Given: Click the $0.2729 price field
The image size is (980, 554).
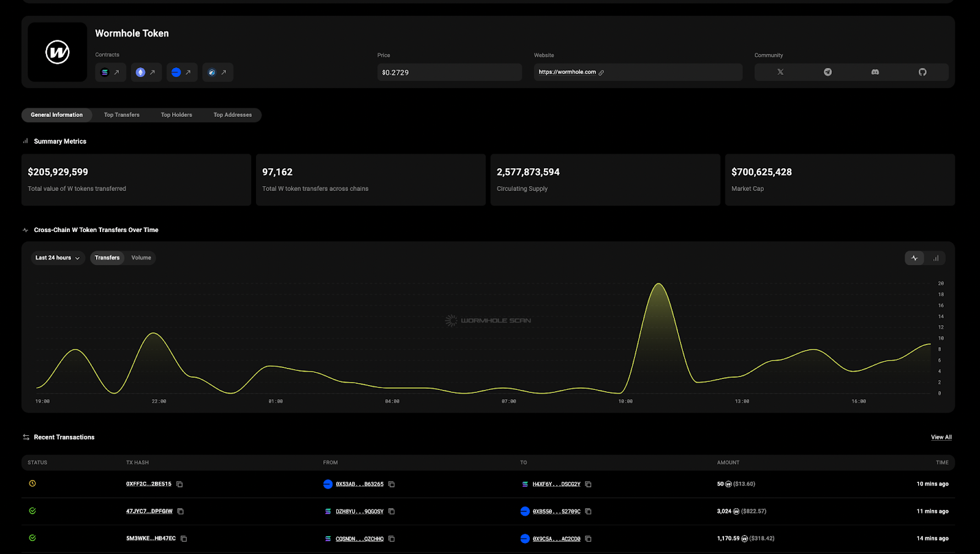Looking at the screenshot, I should click(450, 72).
